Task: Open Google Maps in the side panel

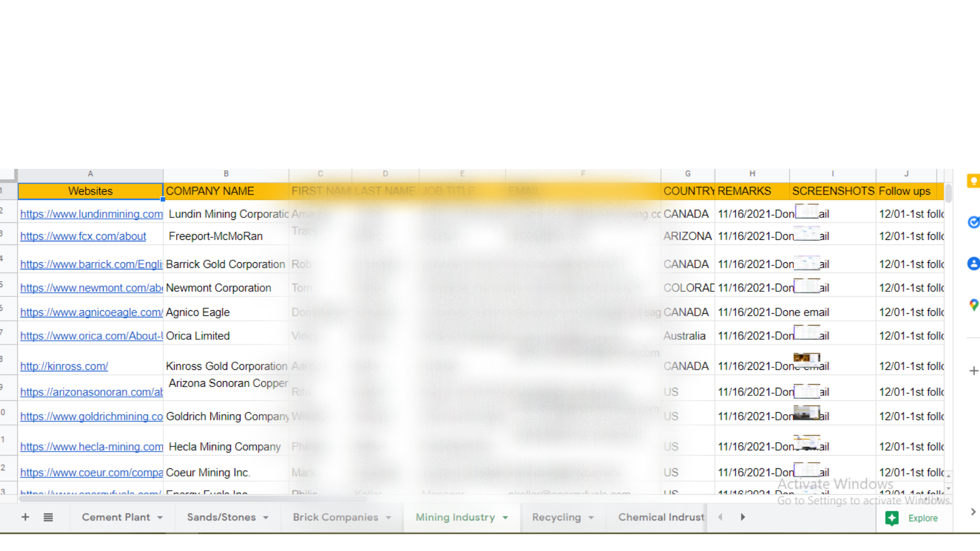Action: point(973,305)
